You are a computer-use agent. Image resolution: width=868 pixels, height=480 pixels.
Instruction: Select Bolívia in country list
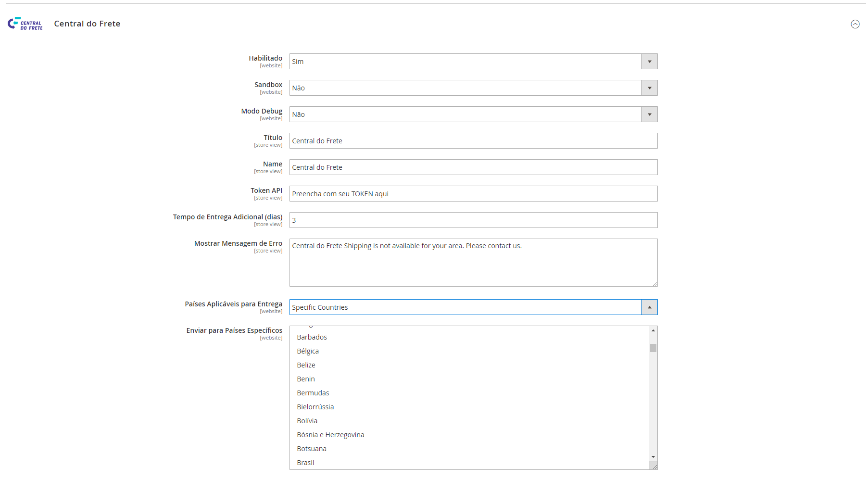tap(469, 421)
